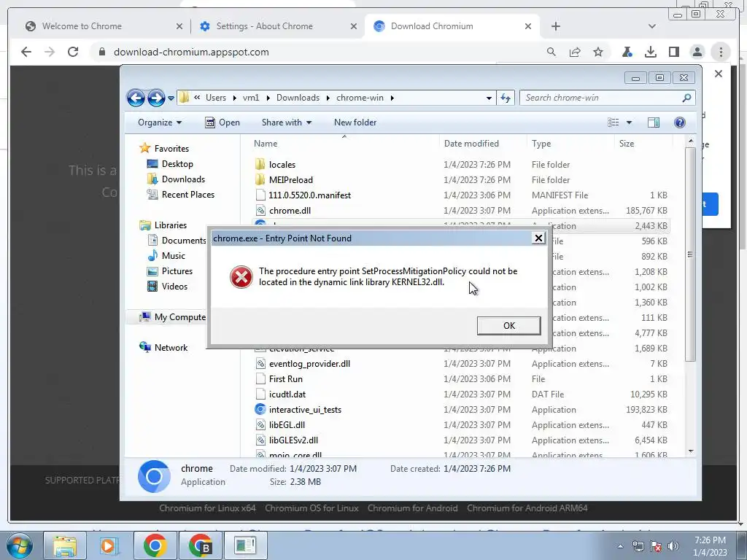The height and width of the screenshot is (560, 747).
Task: Open Explorer help icon
Action: pyautogui.click(x=680, y=122)
